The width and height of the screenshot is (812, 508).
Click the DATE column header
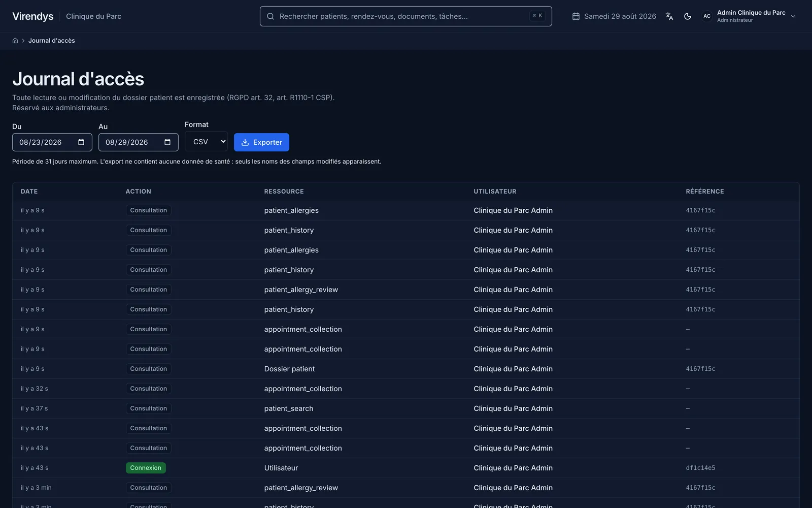coord(29,192)
